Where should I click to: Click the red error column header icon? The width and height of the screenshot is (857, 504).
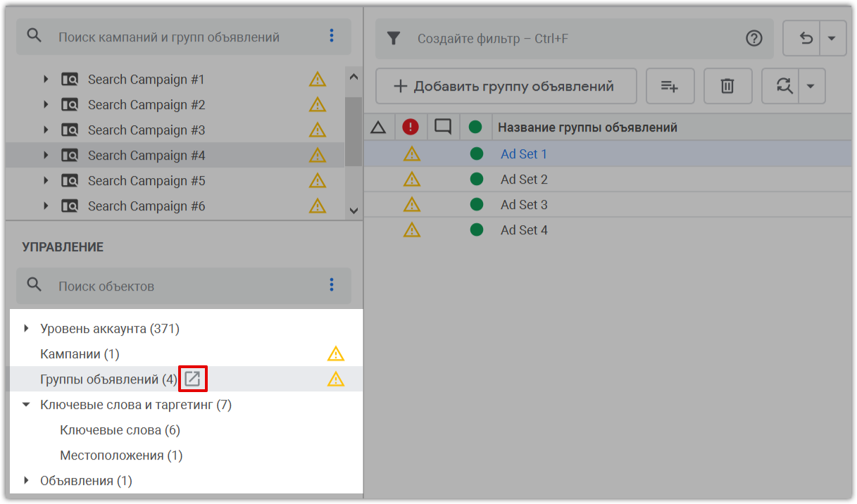pyautogui.click(x=411, y=127)
